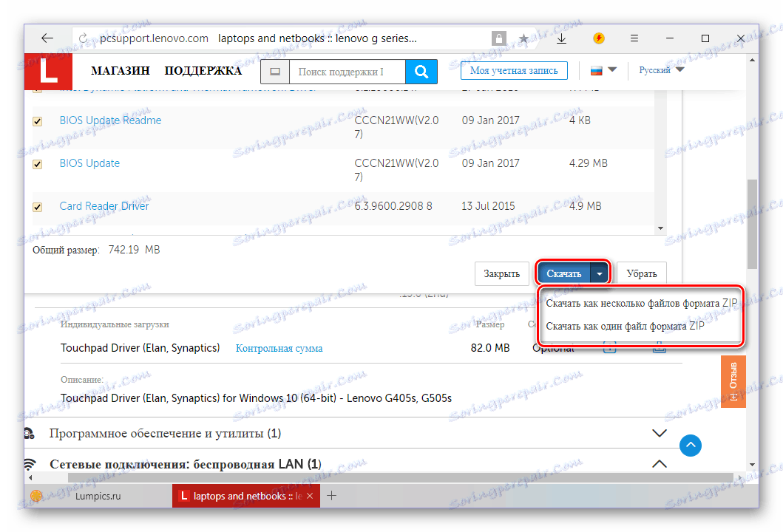Click the 13 Jul 2015 date cell
The width and height of the screenshot is (783, 532).
tap(488, 206)
